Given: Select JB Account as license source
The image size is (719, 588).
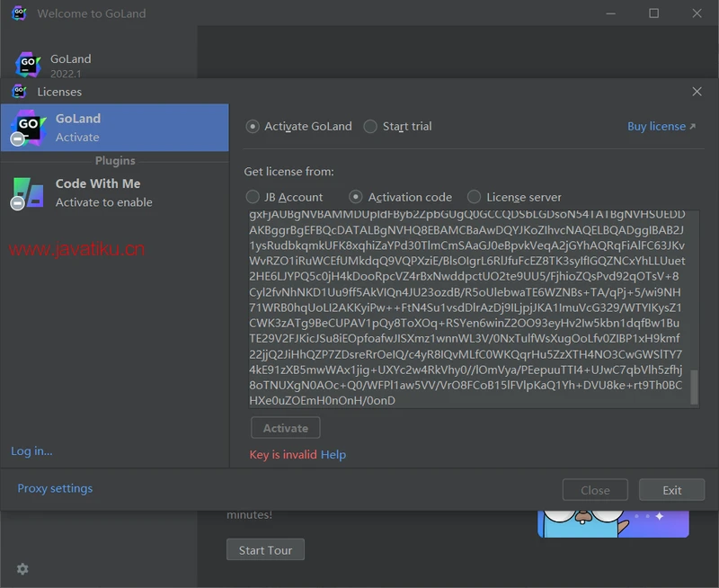Looking at the screenshot, I should point(253,197).
